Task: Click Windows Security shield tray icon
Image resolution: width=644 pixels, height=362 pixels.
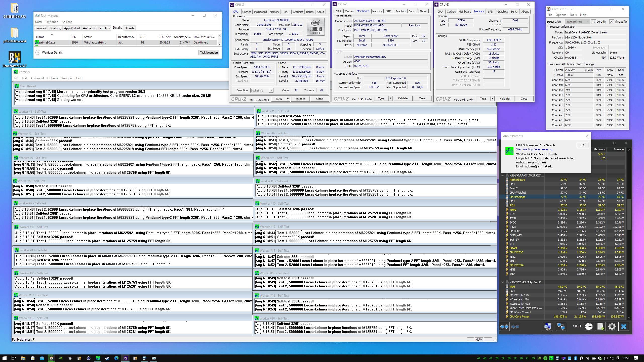Action: [x=600, y=358]
